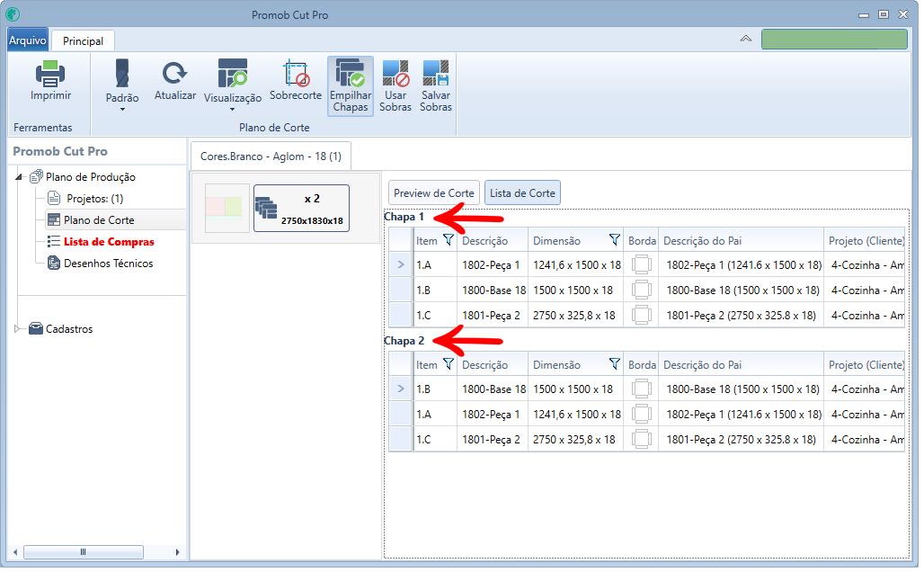Toggle Empilhar Chapas button
This screenshot has width=924, height=572.
(x=350, y=86)
